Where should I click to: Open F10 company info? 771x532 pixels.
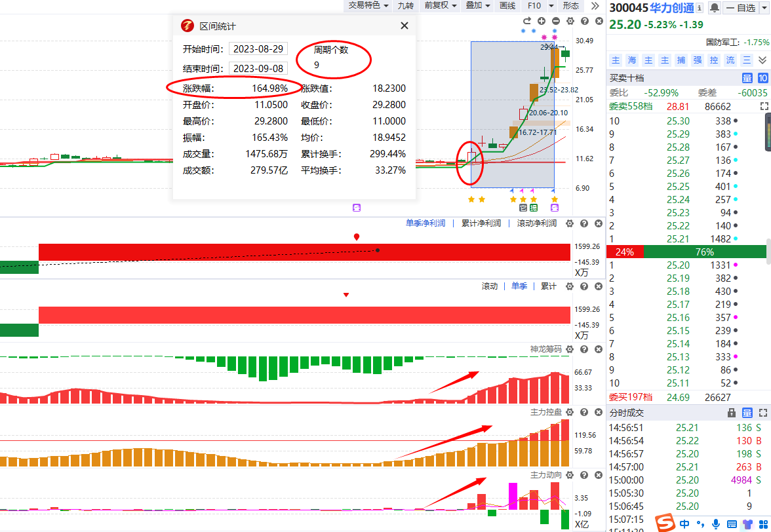point(534,5)
